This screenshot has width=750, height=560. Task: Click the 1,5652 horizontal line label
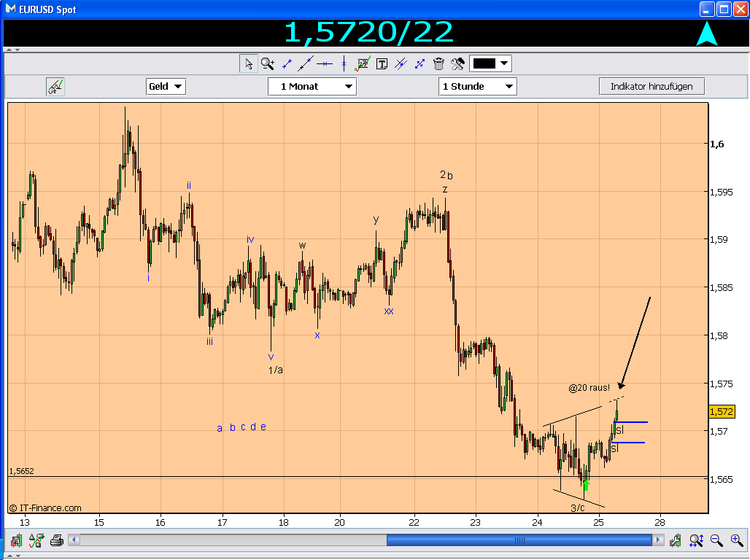click(x=22, y=471)
